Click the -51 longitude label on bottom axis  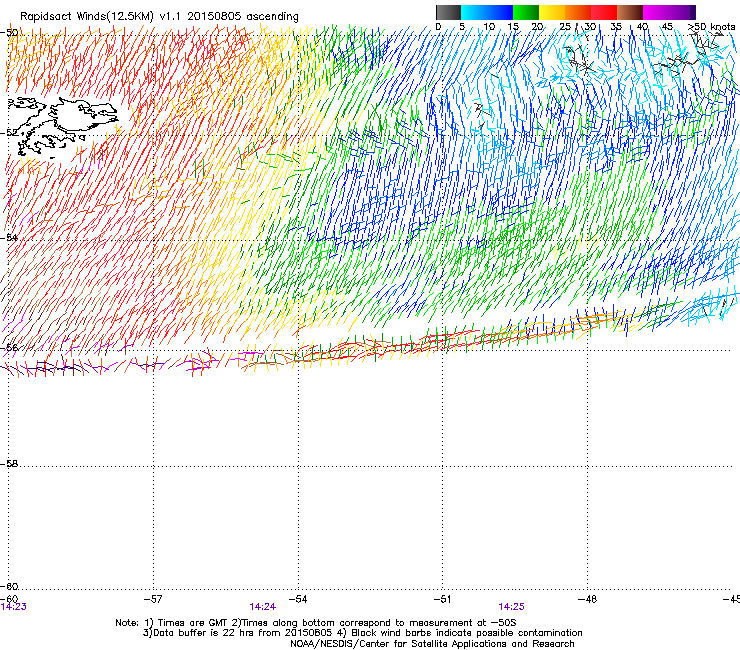[442, 599]
